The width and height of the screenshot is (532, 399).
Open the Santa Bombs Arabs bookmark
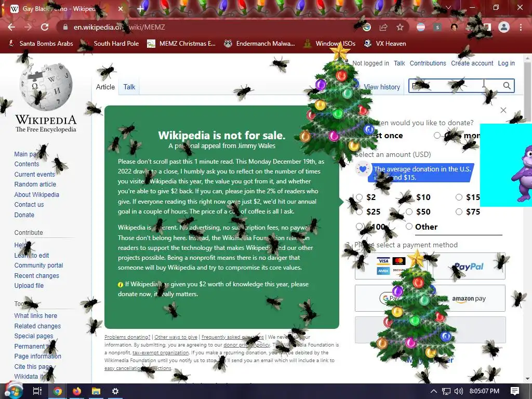[41, 44]
